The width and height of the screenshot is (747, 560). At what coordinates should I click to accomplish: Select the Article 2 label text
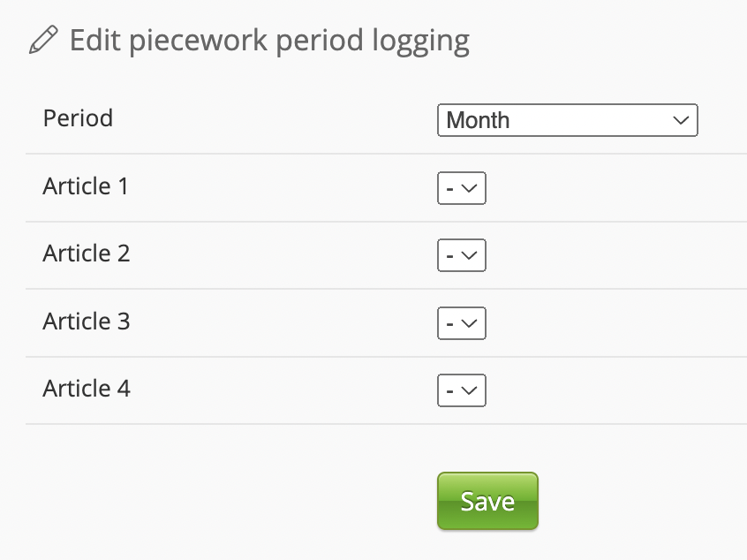[87, 254]
